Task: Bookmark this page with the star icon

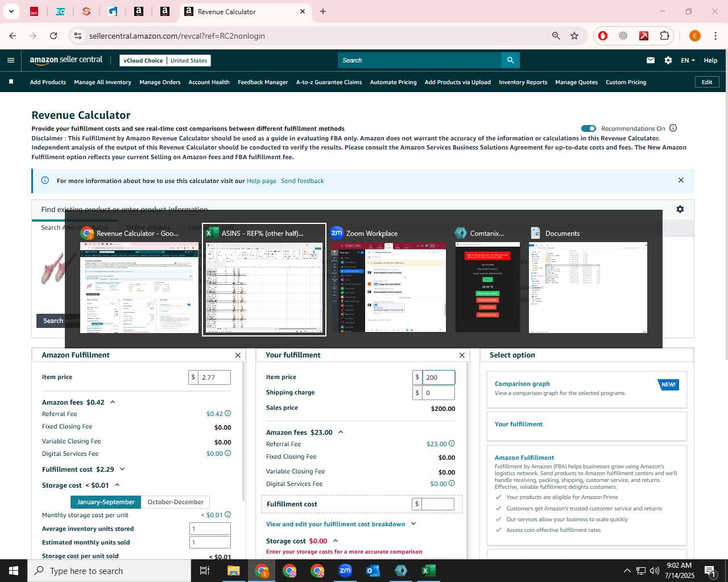Action: click(x=574, y=36)
